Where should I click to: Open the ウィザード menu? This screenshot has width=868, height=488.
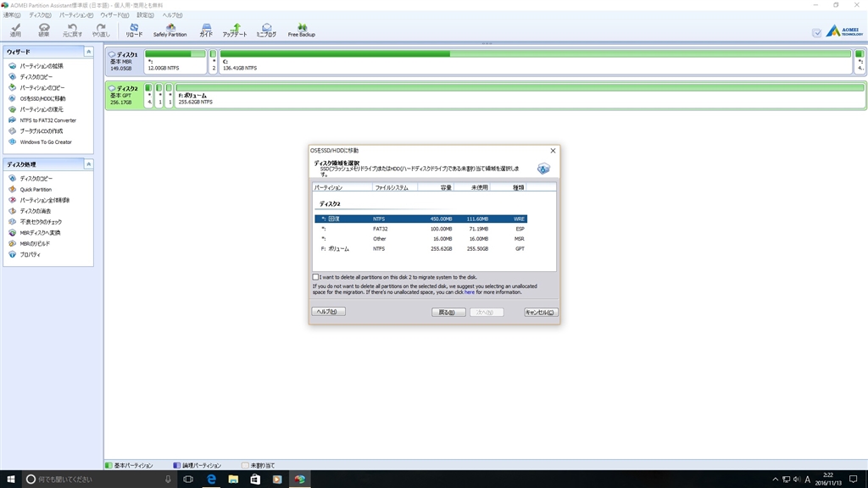tap(114, 15)
